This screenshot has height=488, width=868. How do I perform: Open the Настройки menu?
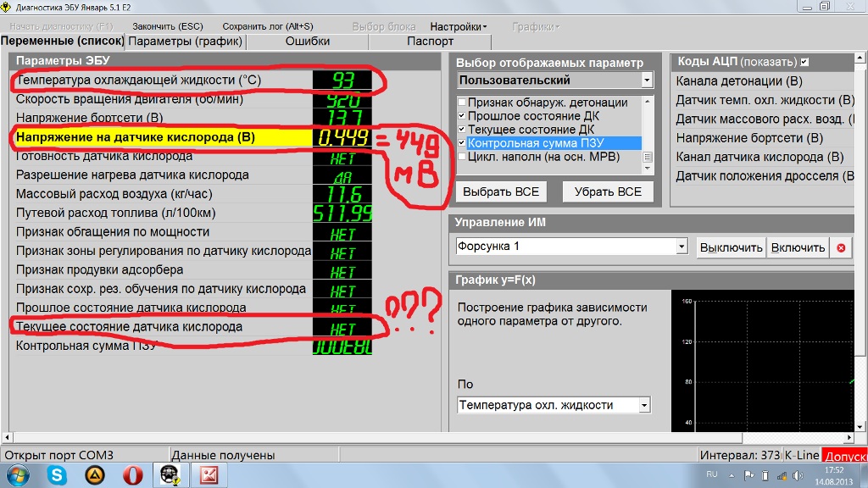tap(459, 26)
